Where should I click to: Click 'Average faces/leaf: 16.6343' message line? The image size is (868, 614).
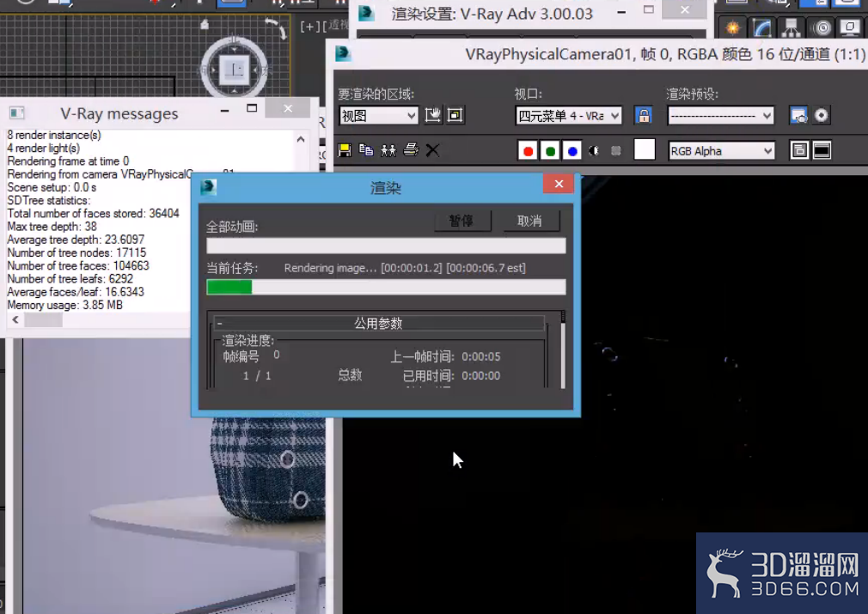tap(76, 292)
